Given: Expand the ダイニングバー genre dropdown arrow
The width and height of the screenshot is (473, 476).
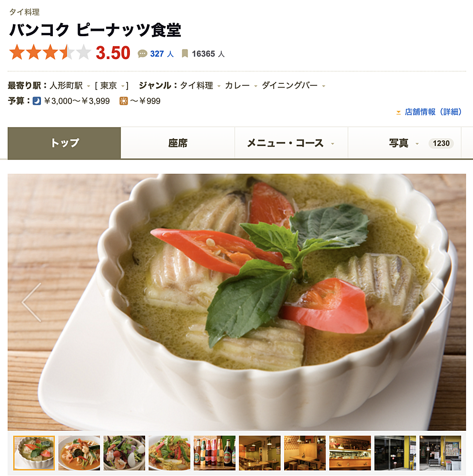Looking at the screenshot, I should point(324,86).
